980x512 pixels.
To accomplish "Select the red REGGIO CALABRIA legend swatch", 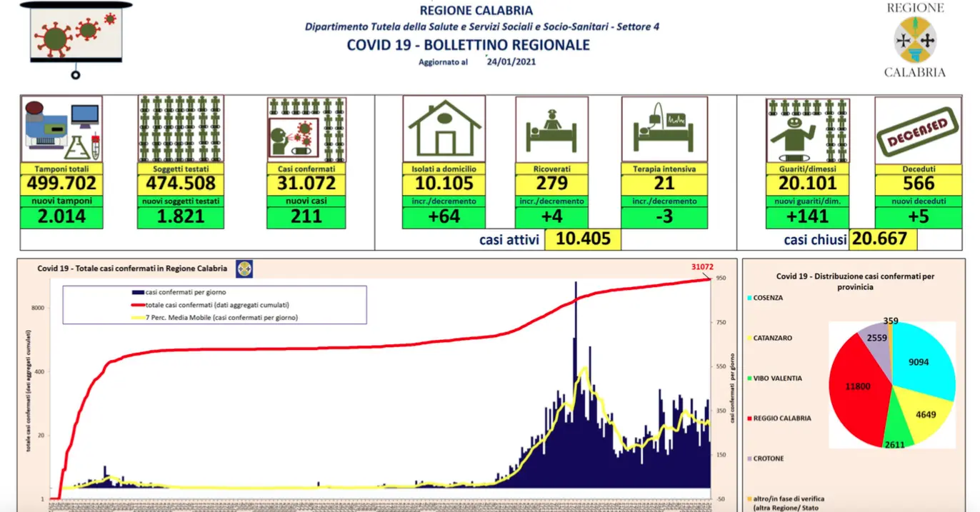I will click(x=749, y=418).
